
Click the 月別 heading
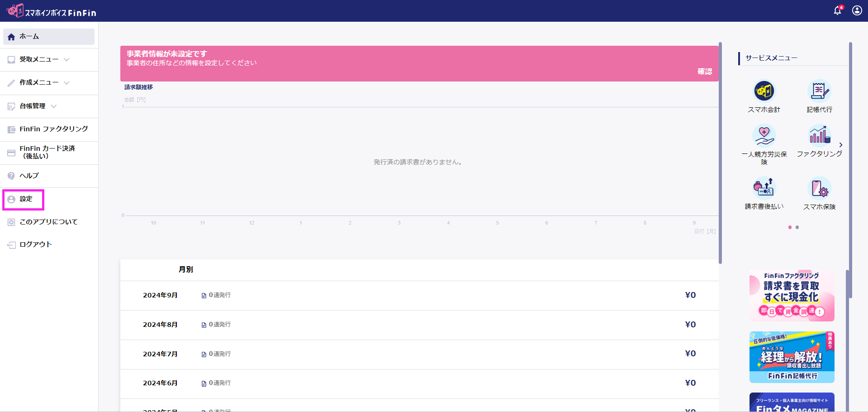[186, 269]
